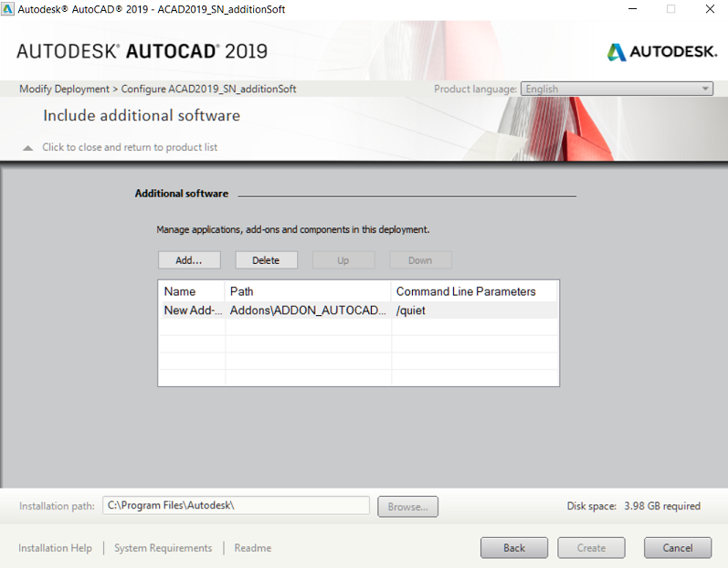Image resolution: width=728 pixels, height=568 pixels.
Task: Open the Readme link
Action: click(x=253, y=548)
